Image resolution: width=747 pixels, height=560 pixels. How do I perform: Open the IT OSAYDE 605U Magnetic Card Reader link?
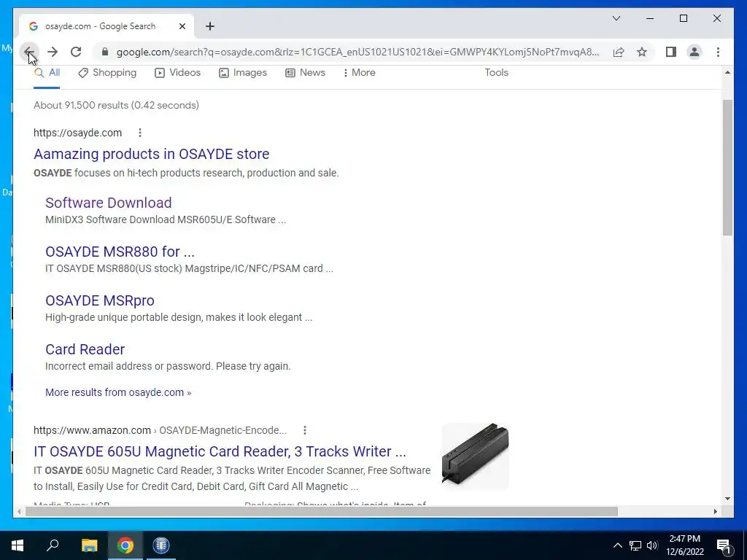(x=220, y=451)
